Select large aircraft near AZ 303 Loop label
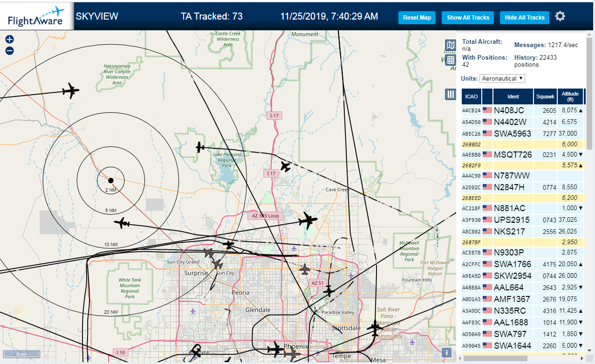Screen dimensions: 595x364 [308, 220]
